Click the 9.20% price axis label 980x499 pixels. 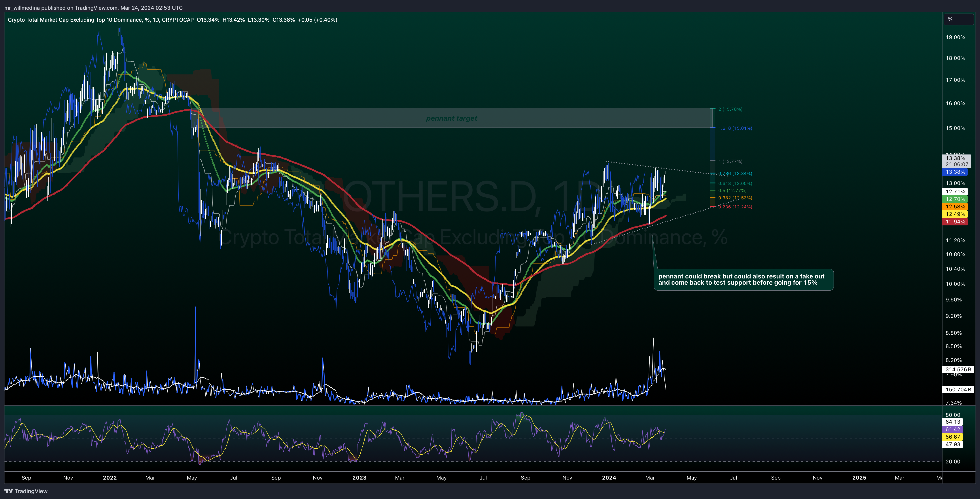click(x=953, y=316)
